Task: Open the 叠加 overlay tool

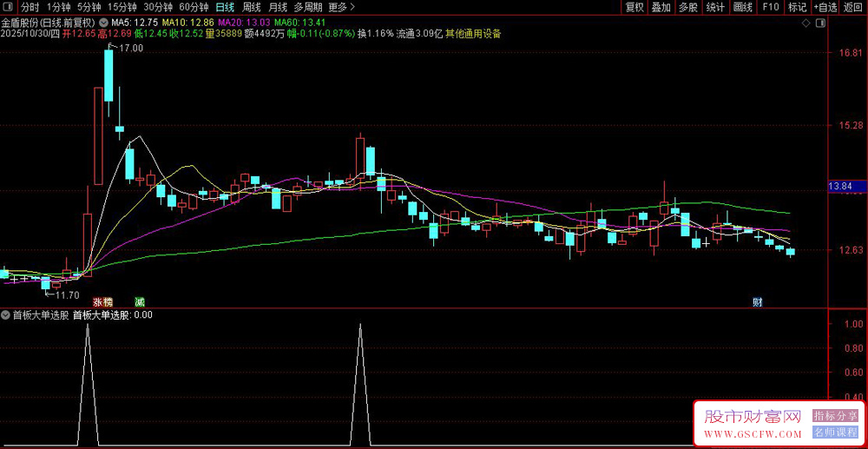Action: 661,7
